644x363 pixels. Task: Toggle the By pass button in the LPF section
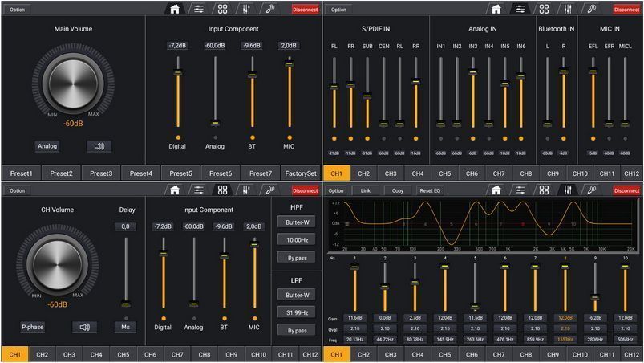click(x=297, y=330)
